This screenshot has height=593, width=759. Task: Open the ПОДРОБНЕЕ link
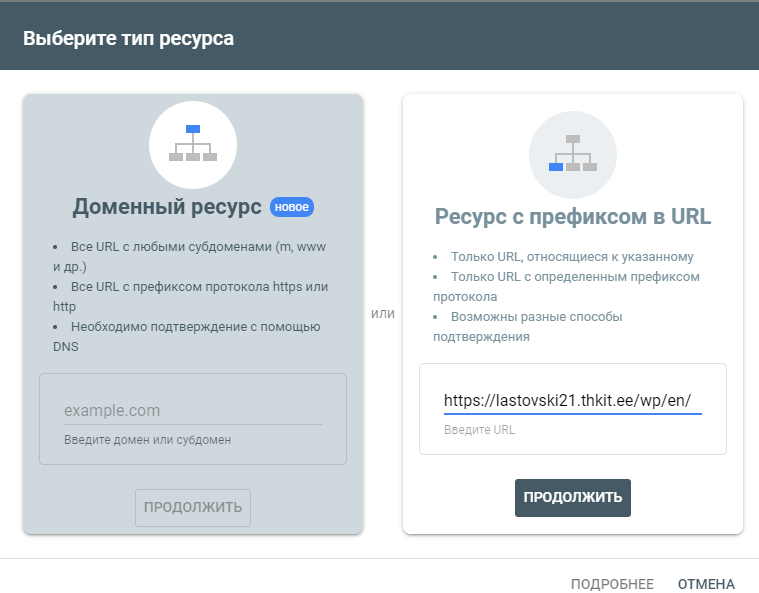tap(612, 584)
